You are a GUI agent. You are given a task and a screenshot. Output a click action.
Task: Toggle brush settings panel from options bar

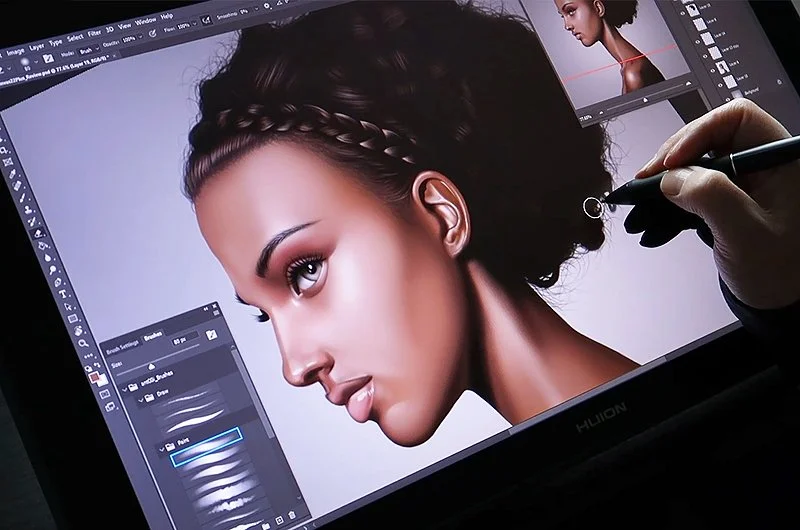click(48, 59)
